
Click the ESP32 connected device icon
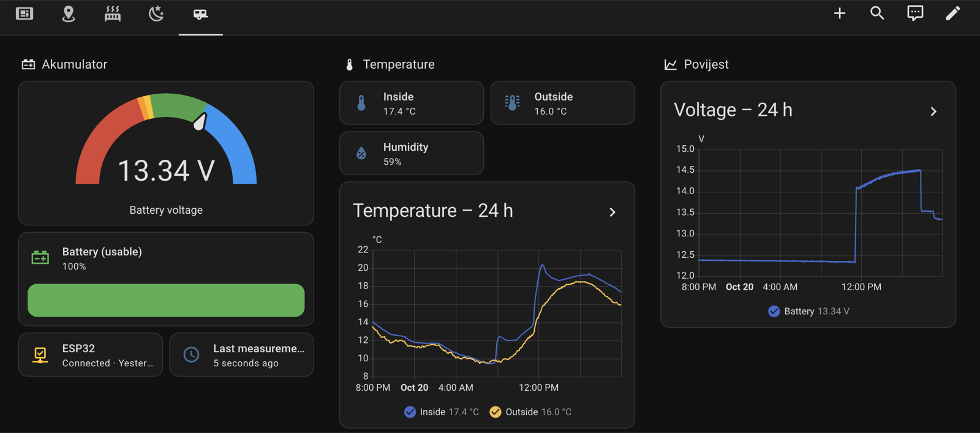click(40, 355)
